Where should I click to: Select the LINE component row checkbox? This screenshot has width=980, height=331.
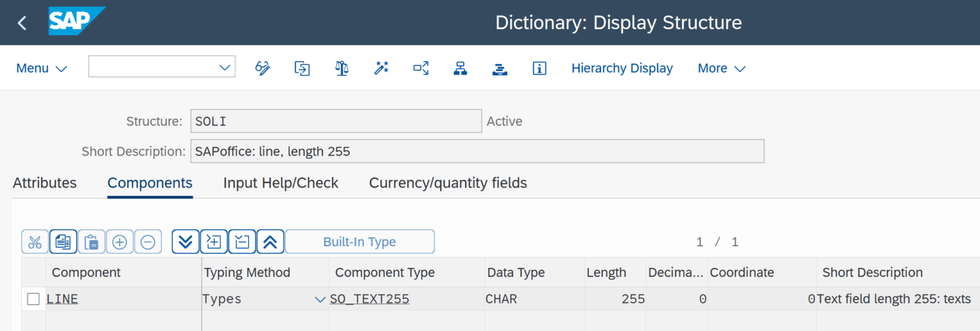[x=33, y=299]
